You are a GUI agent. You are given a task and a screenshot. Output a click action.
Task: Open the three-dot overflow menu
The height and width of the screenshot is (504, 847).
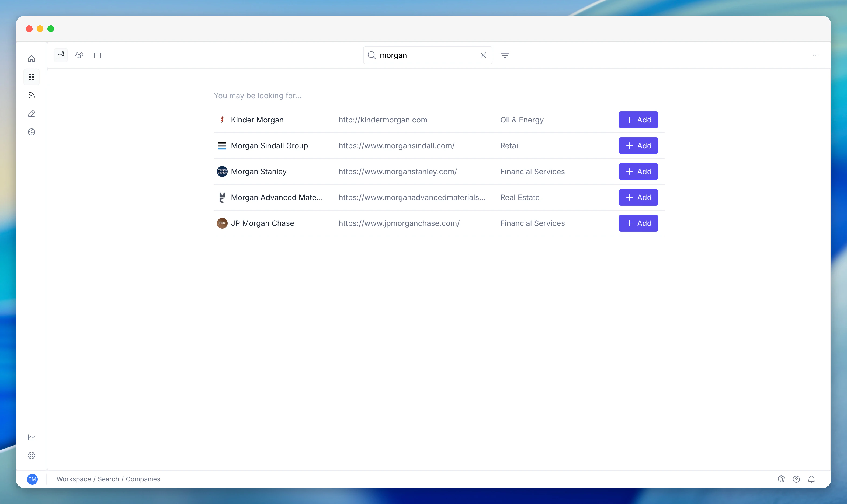(x=816, y=55)
